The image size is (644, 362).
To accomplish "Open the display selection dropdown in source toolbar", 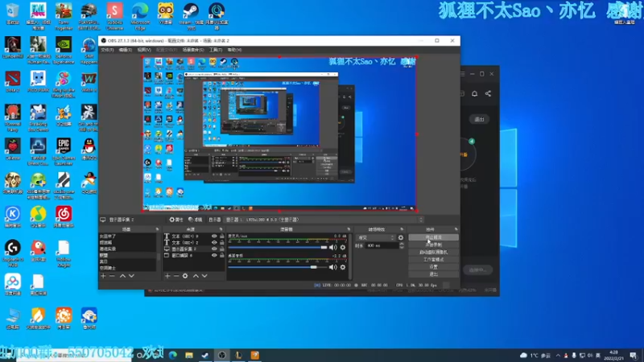I will point(324,220).
